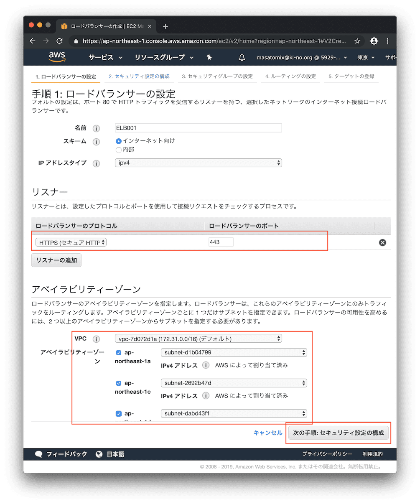This screenshot has height=504, width=420.
Task: Click the フィードバック footer link
Action: tap(67, 454)
